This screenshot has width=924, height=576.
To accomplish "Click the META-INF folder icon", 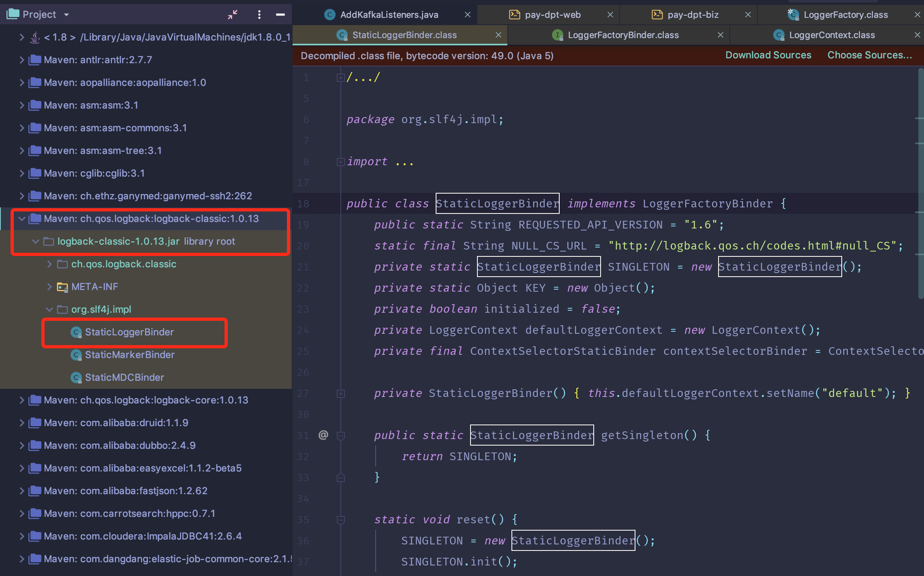I will pyautogui.click(x=62, y=287).
